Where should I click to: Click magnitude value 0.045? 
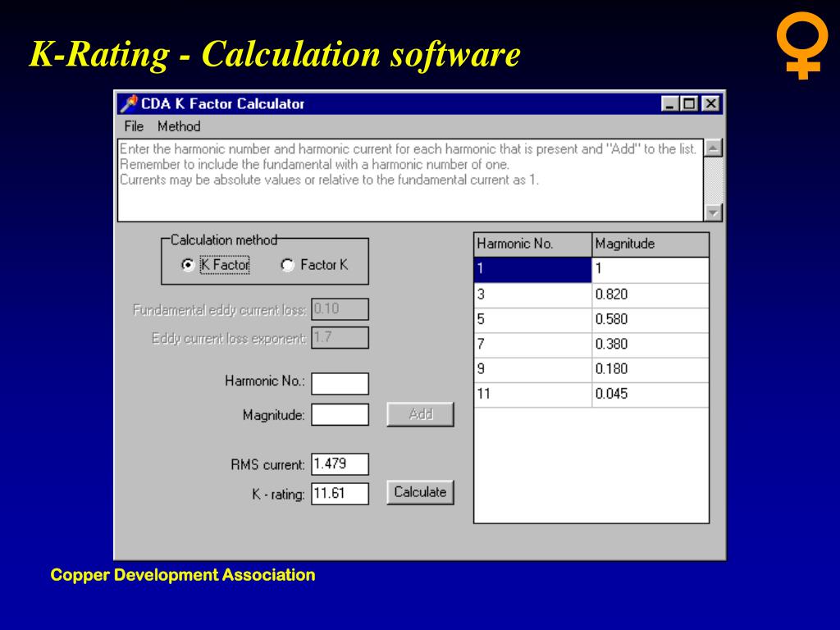651,395
